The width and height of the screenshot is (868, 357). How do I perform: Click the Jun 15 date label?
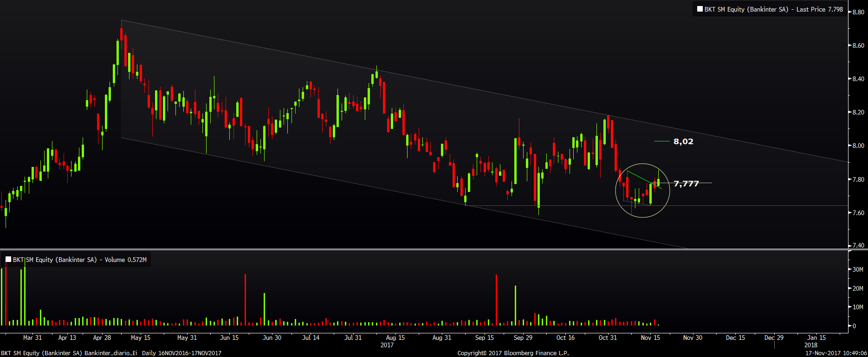pyautogui.click(x=229, y=338)
